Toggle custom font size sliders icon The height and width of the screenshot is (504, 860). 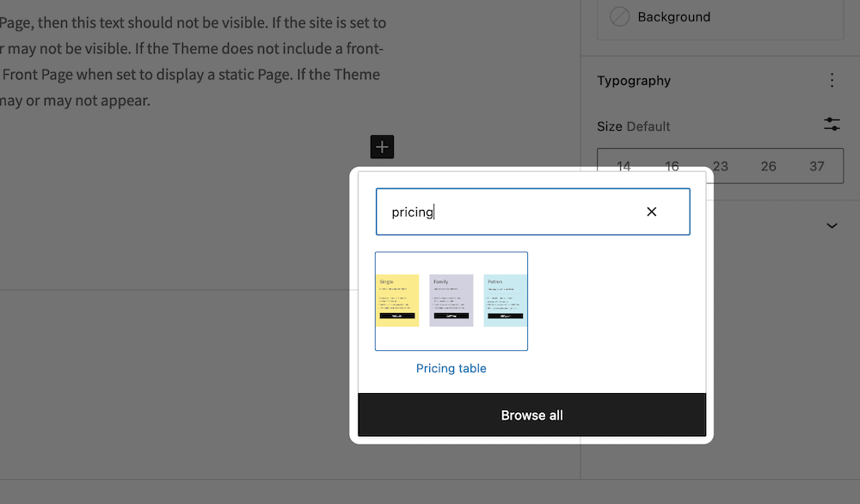point(832,125)
